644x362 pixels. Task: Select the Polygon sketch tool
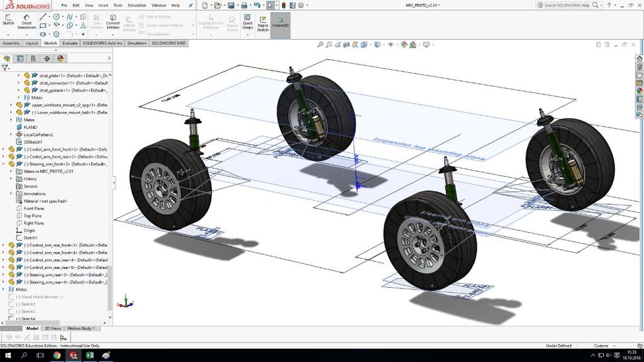[x=56, y=34]
